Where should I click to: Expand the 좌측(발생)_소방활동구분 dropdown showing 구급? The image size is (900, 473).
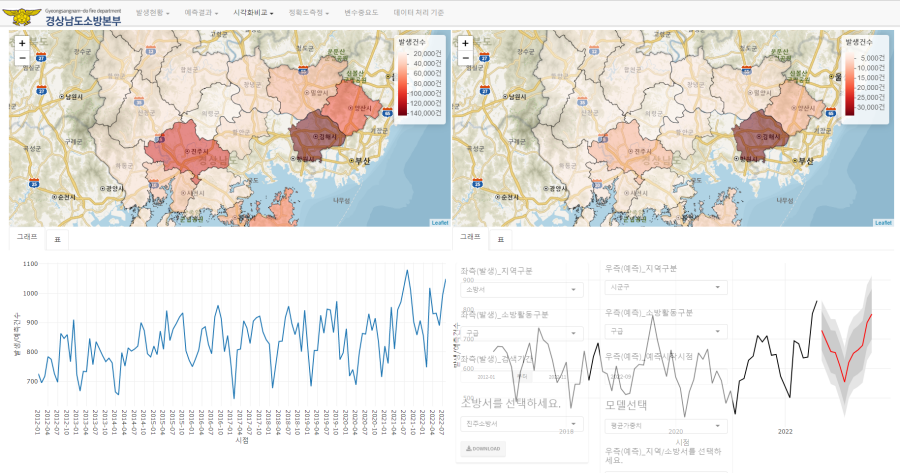522,334
